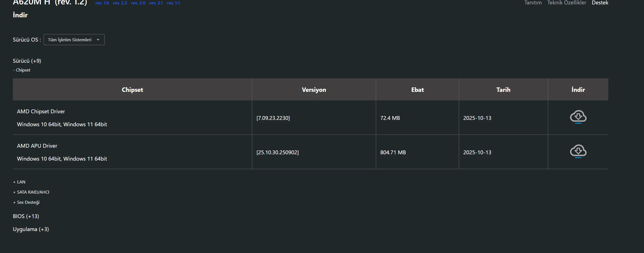Download the AMD APU Driver

(x=578, y=152)
